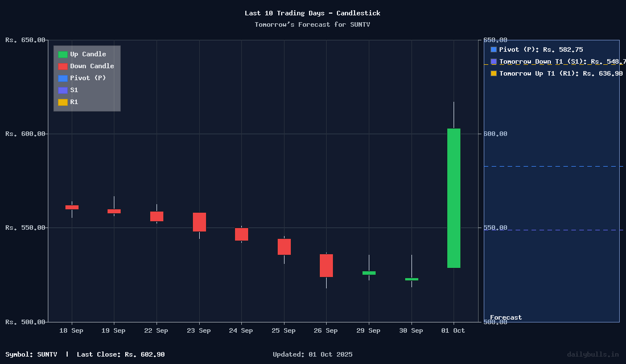
Task: Click the small green 29 Sep candle
Action: tap(369, 273)
